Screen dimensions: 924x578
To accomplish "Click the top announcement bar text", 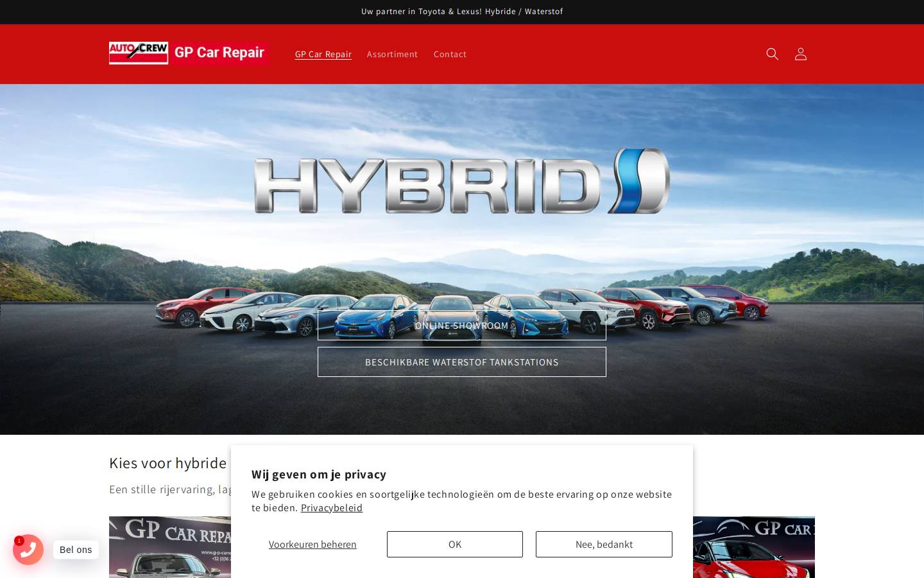I will 462,12.
